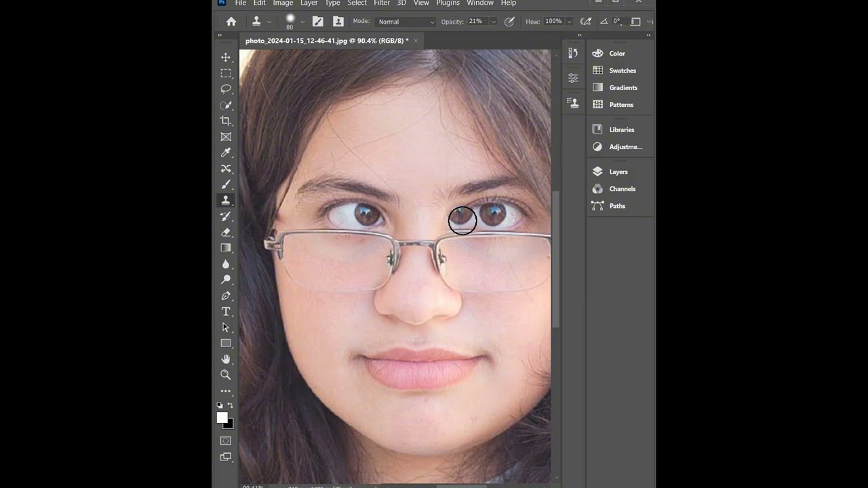Select the History Brush tool

tap(226, 216)
